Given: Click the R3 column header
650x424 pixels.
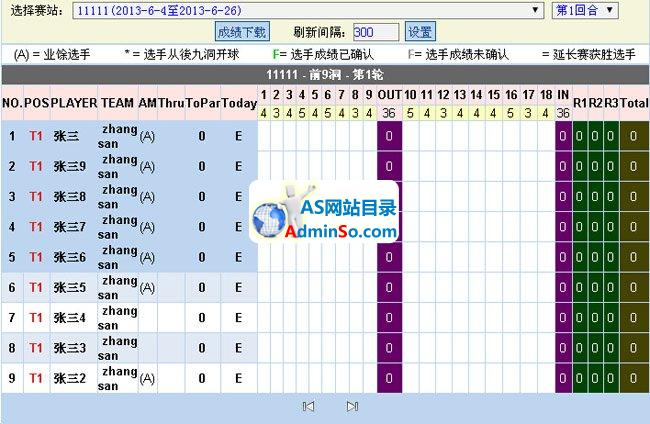Looking at the screenshot, I should coord(611,103).
